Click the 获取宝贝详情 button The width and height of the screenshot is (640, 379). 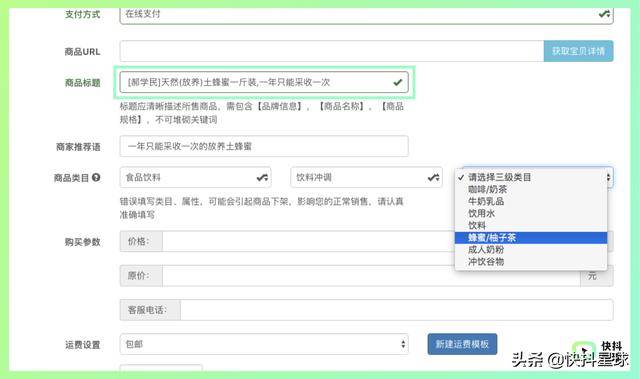click(578, 51)
